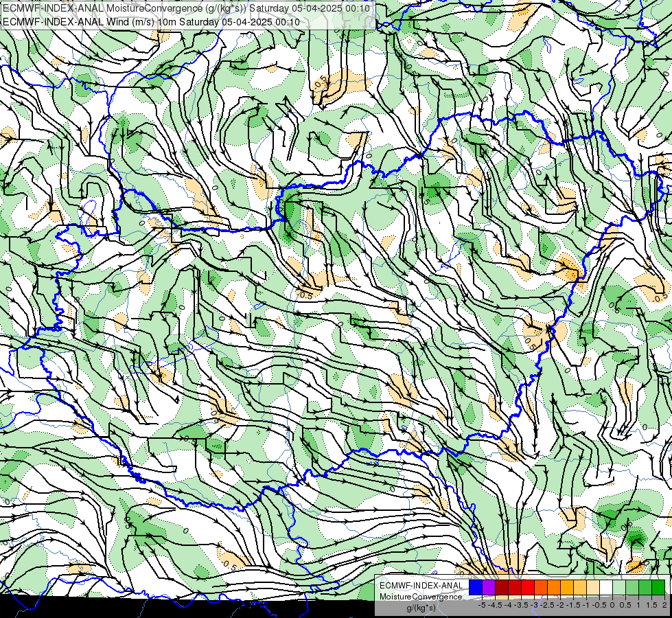Click the orange swatch (-2.5 to -2)
Image resolution: width=672 pixels, height=618 pixels.
coord(554,587)
